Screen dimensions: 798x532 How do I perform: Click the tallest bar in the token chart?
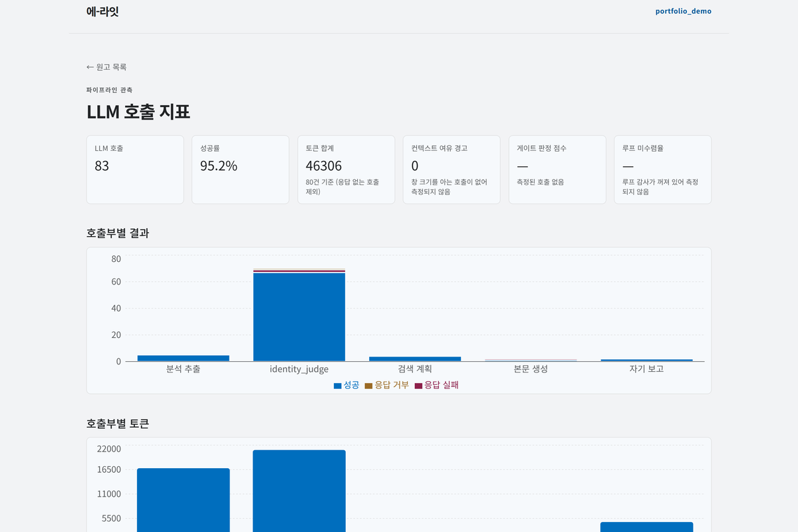(x=299, y=491)
